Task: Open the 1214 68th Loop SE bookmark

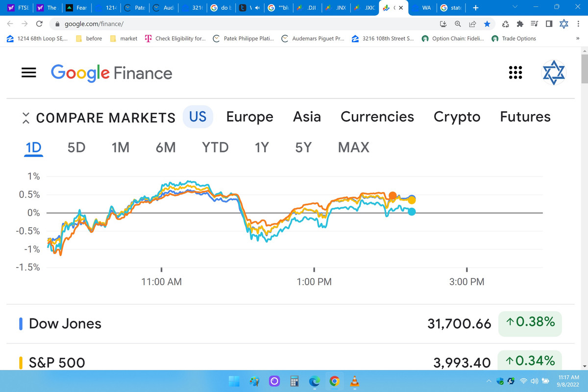Action: pos(38,39)
